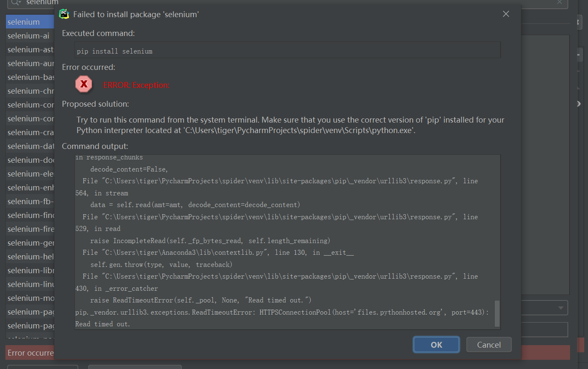Viewport: 588px width, 369px height.
Task: Click the 'decode_content=False,' output line
Action: [129, 169]
